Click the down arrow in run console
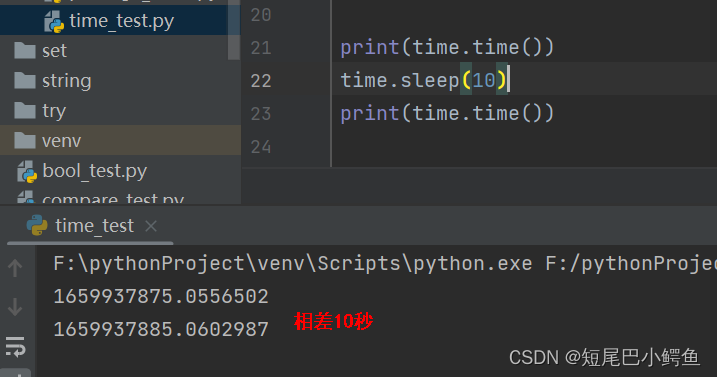 [15, 307]
